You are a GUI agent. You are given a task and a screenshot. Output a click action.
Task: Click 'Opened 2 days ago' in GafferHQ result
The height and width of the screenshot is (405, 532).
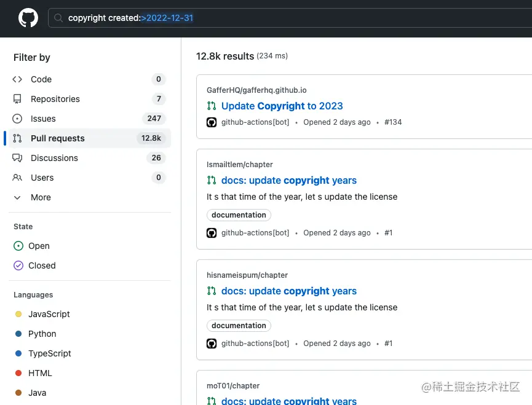pyautogui.click(x=337, y=122)
